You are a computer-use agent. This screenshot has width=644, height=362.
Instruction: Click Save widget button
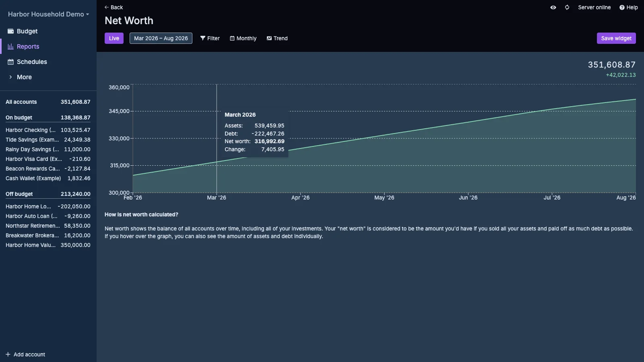point(616,38)
